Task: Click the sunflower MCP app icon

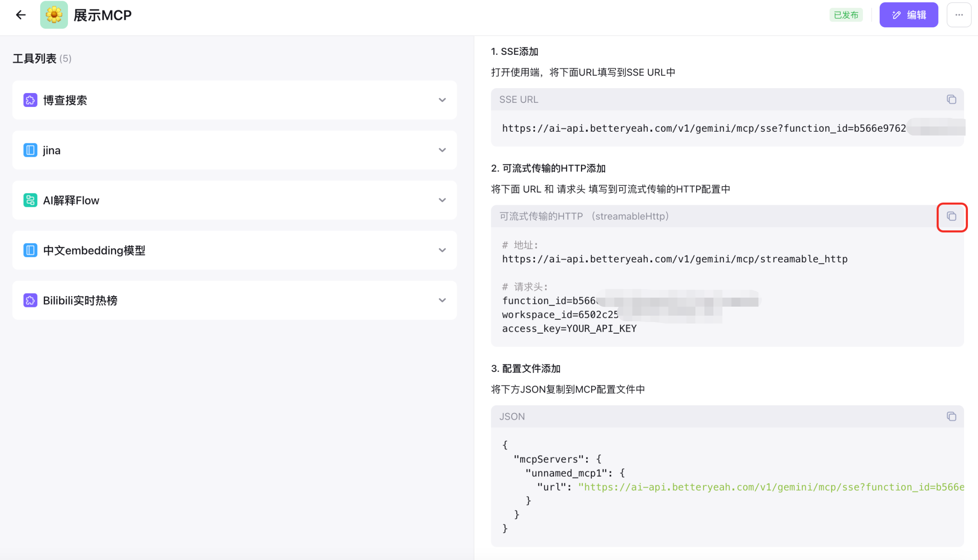Action: click(54, 15)
